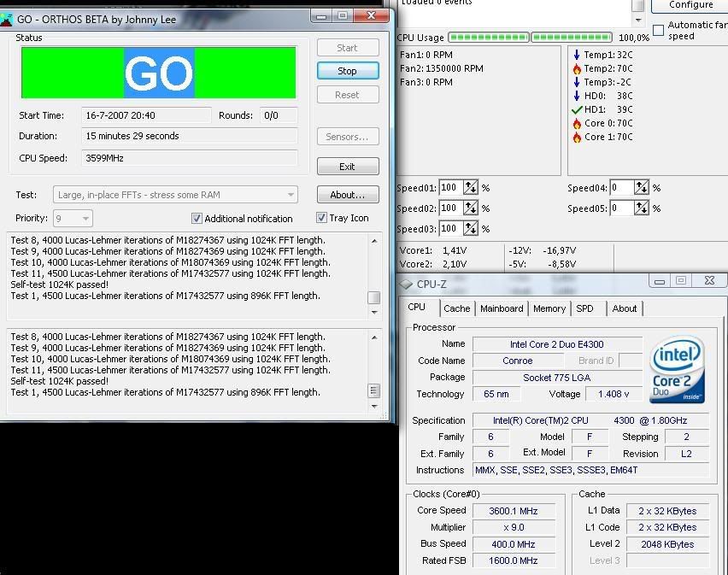Select the CPU tab in CPU-Z
Screen dimensions: 728x575
click(416, 308)
